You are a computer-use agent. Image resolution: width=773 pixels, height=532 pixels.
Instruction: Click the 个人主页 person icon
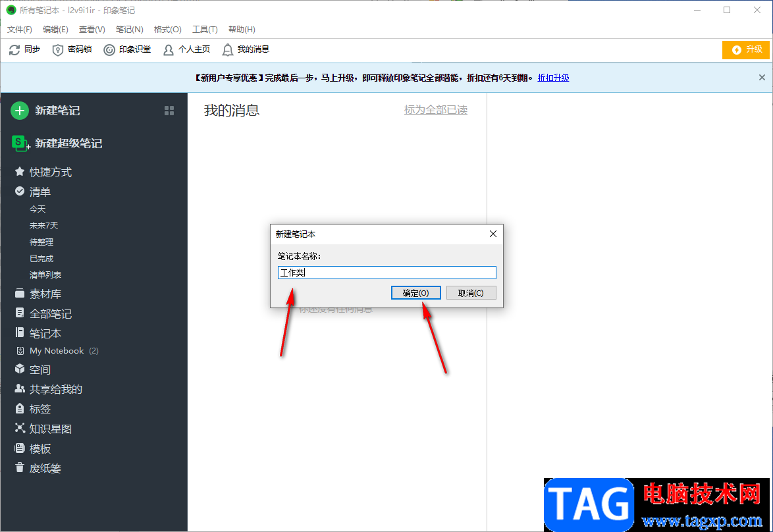pyautogui.click(x=168, y=49)
